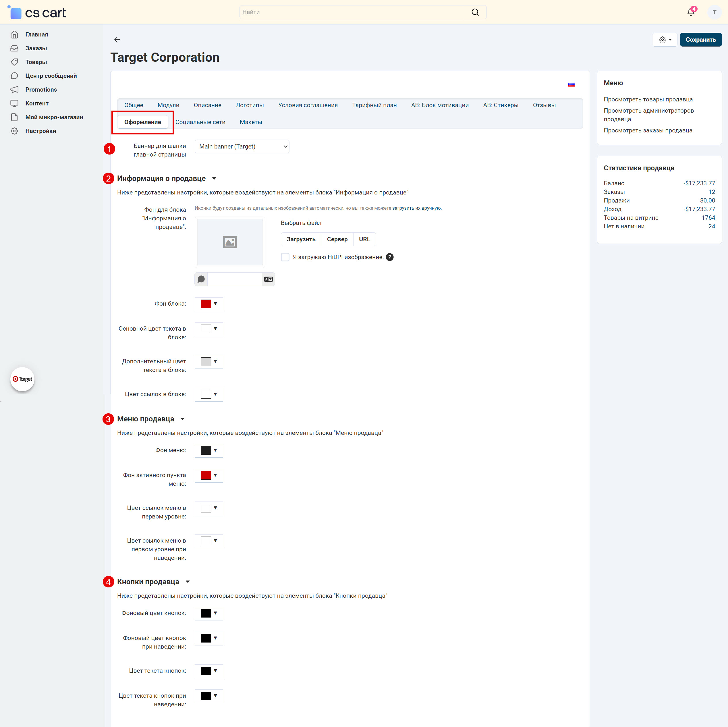This screenshot has width=728, height=727.
Task: Collapse the Информация о продавце section
Action: coord(214,179)
